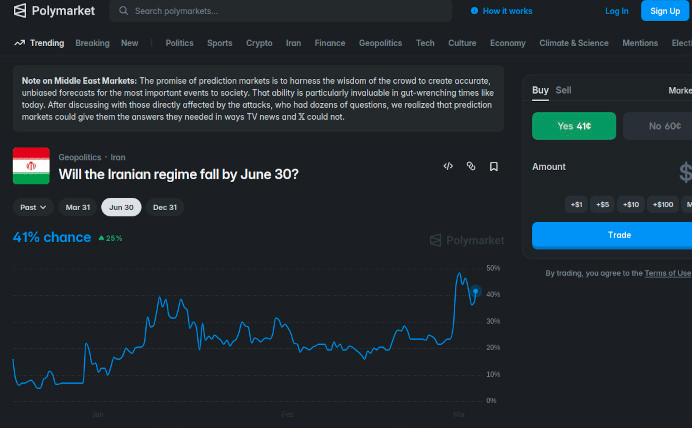This screenshot has height=428, width=692.
Task: Select the No 60¢ outcome
Action: (657, 126)
